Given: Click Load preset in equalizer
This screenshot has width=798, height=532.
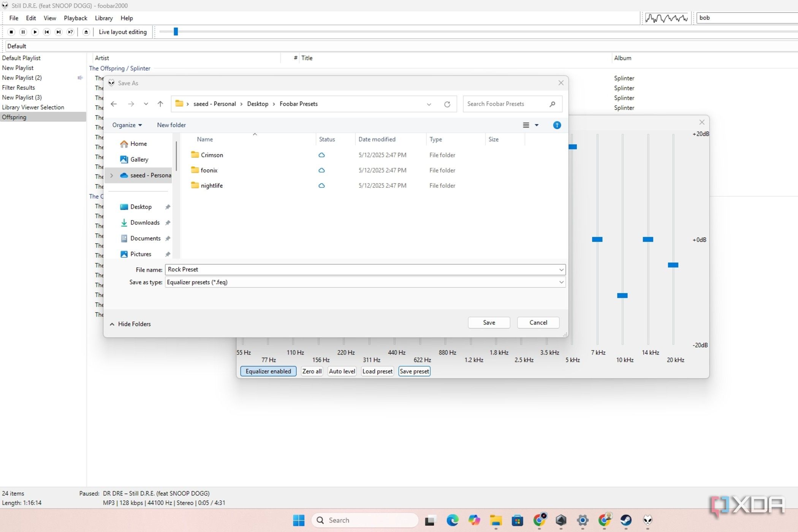Looking at the screenshot, I should [377, 371].
